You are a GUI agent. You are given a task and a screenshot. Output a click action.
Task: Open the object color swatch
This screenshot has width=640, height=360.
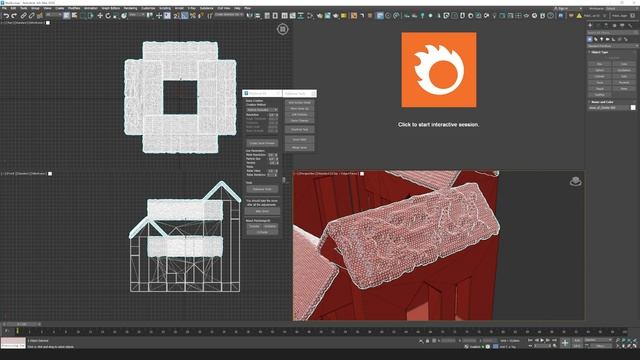coord(633,108)
